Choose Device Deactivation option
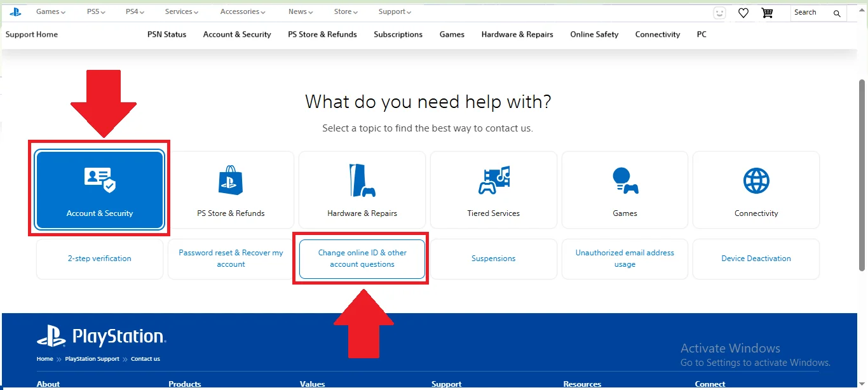 756,259
